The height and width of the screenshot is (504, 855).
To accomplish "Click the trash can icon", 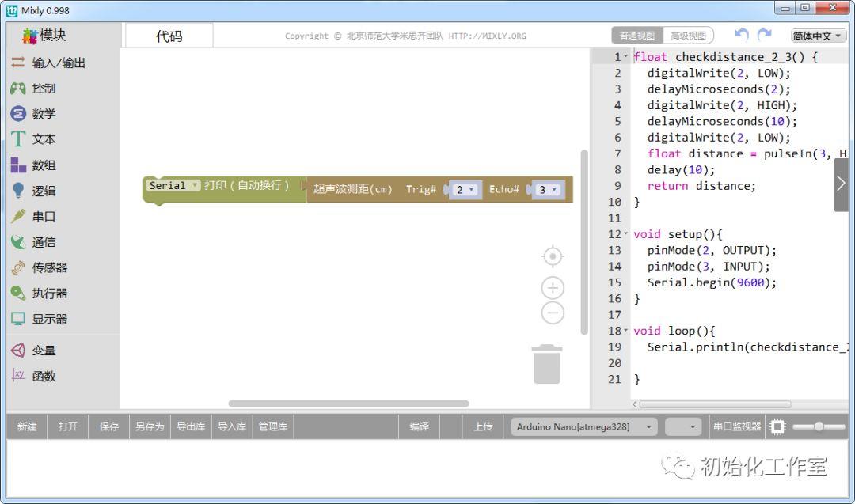I will point(547,364).
